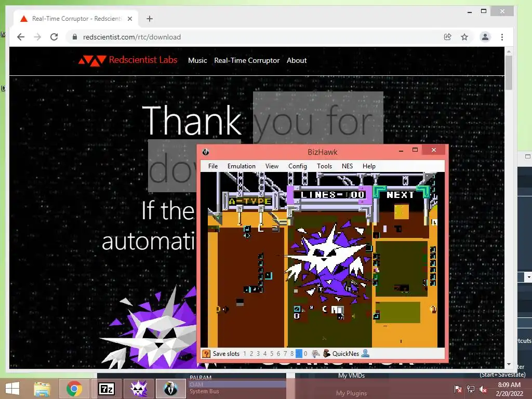Click the core icon left of QuickNes
Viewport: 532px width, 399px height.
pos(326,353)
